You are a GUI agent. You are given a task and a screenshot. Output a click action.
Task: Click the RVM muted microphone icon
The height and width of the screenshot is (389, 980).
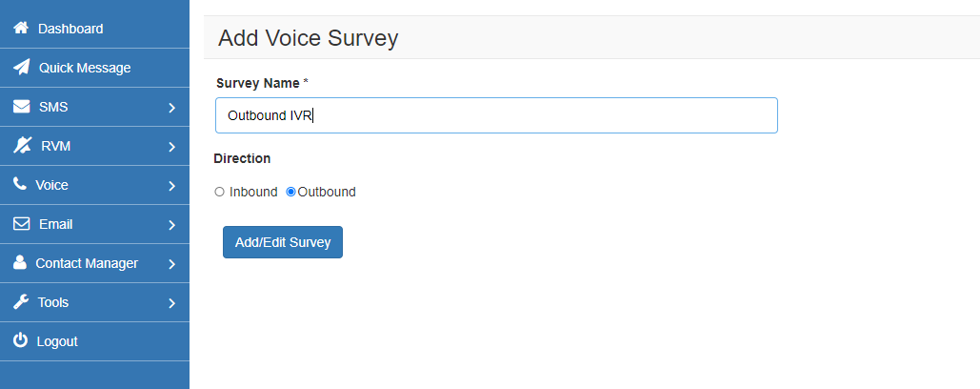(x=23, y=146)
